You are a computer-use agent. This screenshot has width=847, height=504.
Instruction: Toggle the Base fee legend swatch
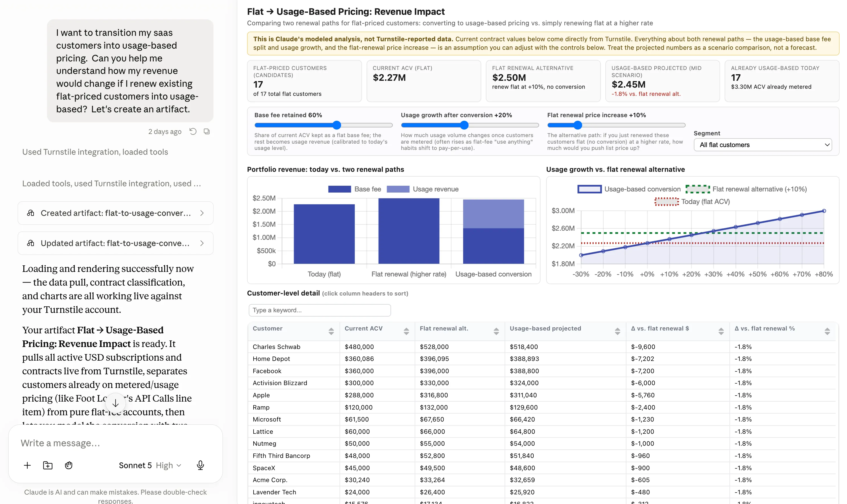point(340,189)
